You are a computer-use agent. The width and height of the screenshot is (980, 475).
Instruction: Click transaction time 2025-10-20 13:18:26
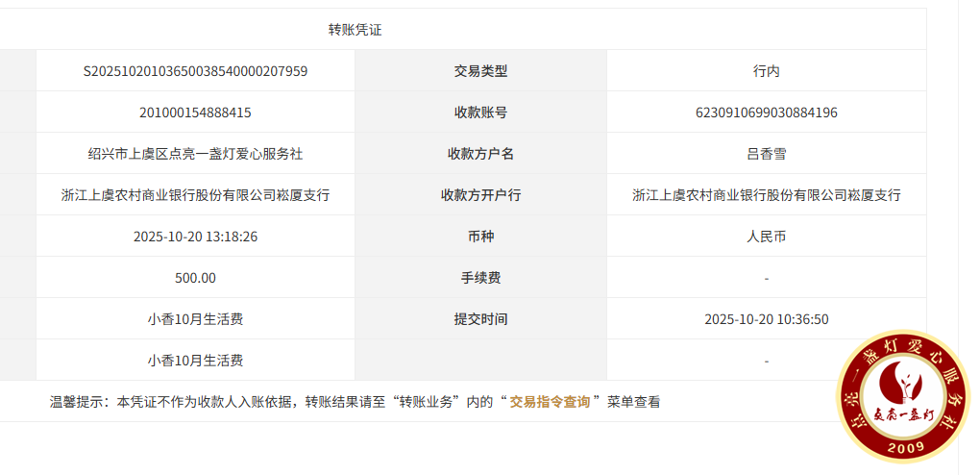click(196, 237)
